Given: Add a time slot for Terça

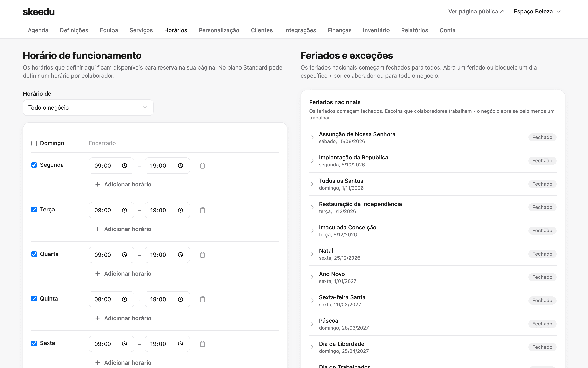Looking at the screenshot, I should (123, 229).
